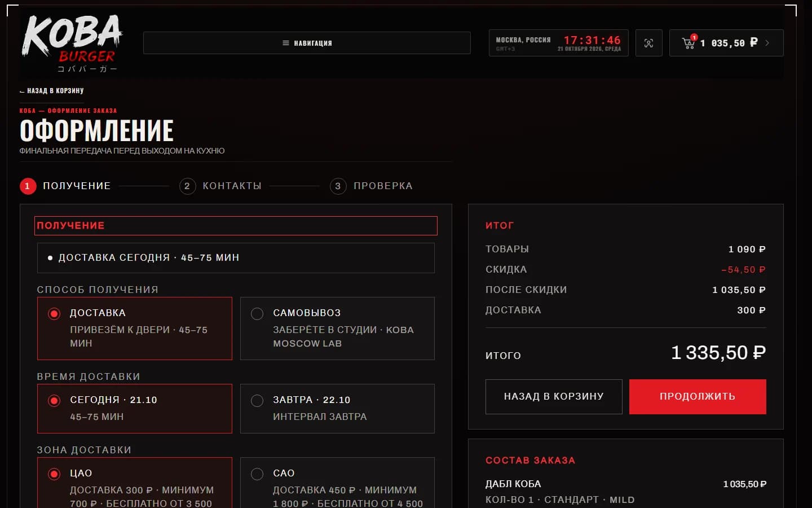Choose Сегодня 21.10 delivery time
Image resolution: width=812 pixels, height=508 pixels.
tap(135, 409)
